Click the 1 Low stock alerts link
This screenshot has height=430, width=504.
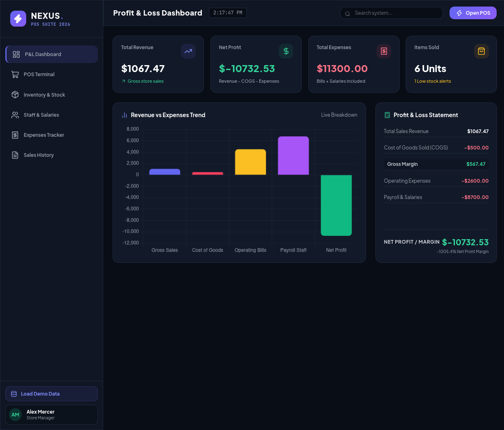(433, 81)
